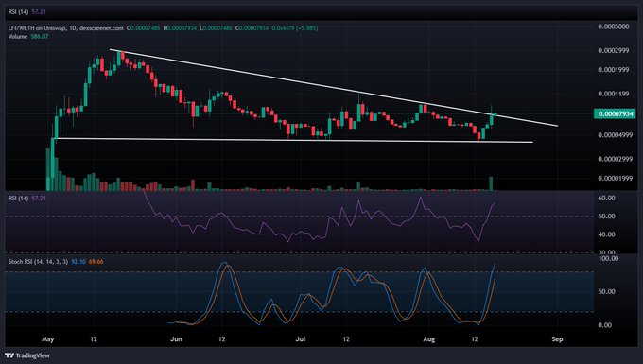This screenshot has width=643, height=364.
Task: Click the Stoch RSI (14, 14, 3, 3) label
Action: 38,262
